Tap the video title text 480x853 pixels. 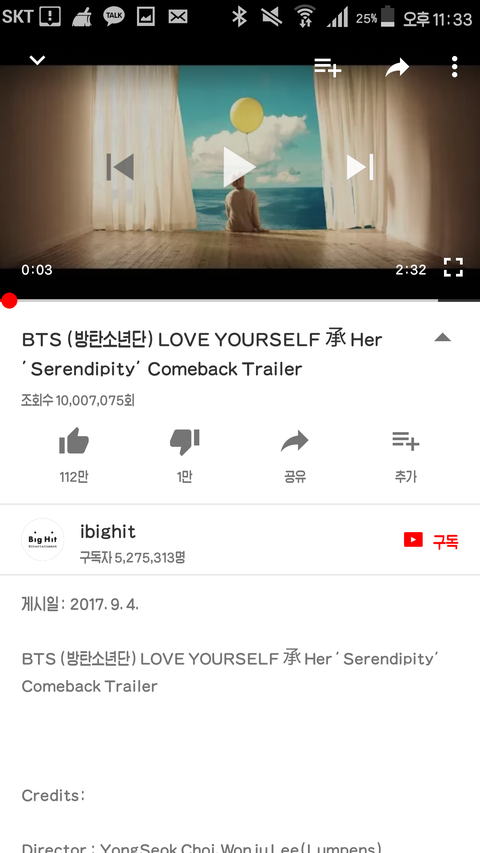(202, 354)
